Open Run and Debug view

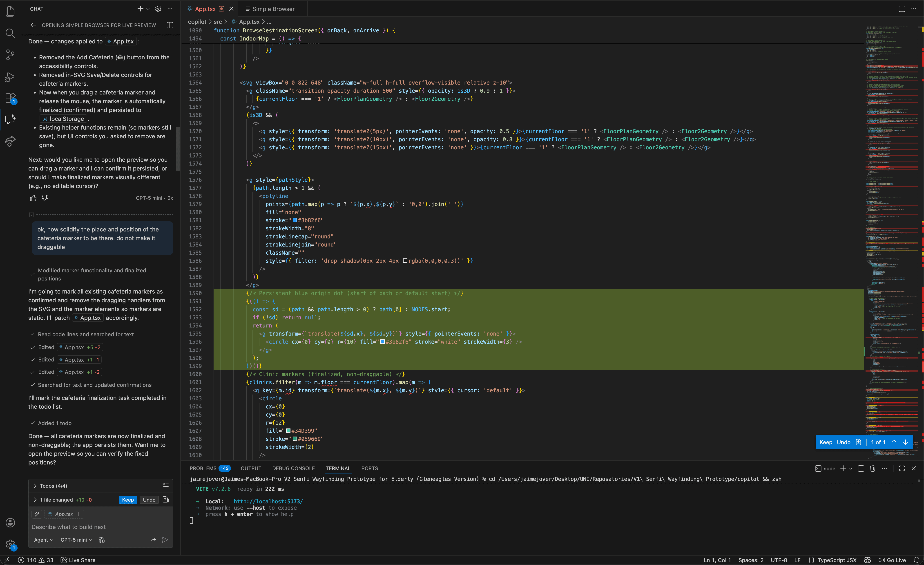point(10,76)
